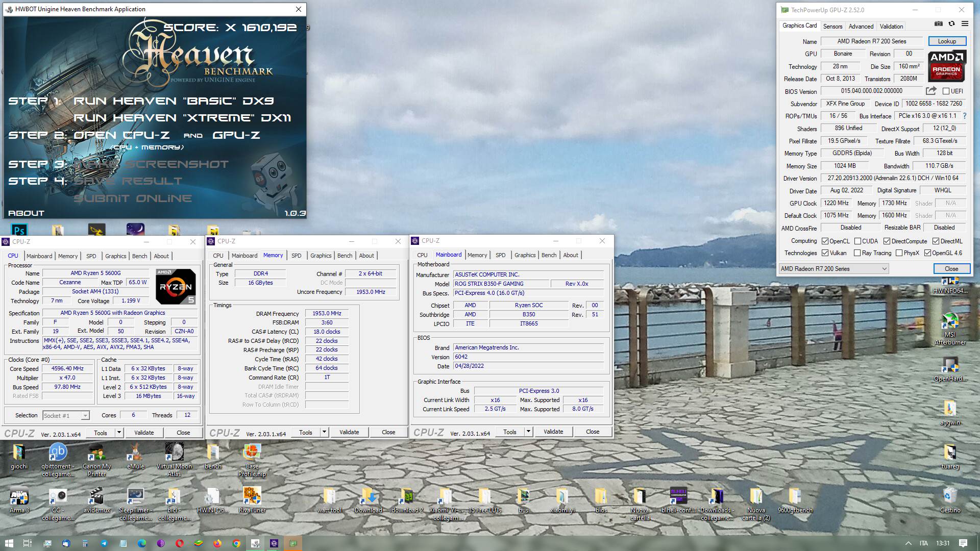Viewport: 980px width, 551px height.
Task: Toggle the PhysX checkbox
Action: pos(899,253)
